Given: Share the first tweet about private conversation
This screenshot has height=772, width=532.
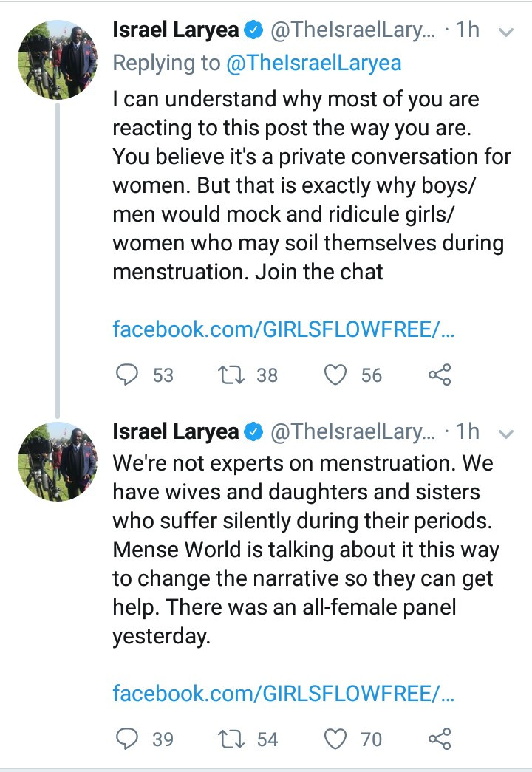Looking at the screenshot, I should click(440, 375).
